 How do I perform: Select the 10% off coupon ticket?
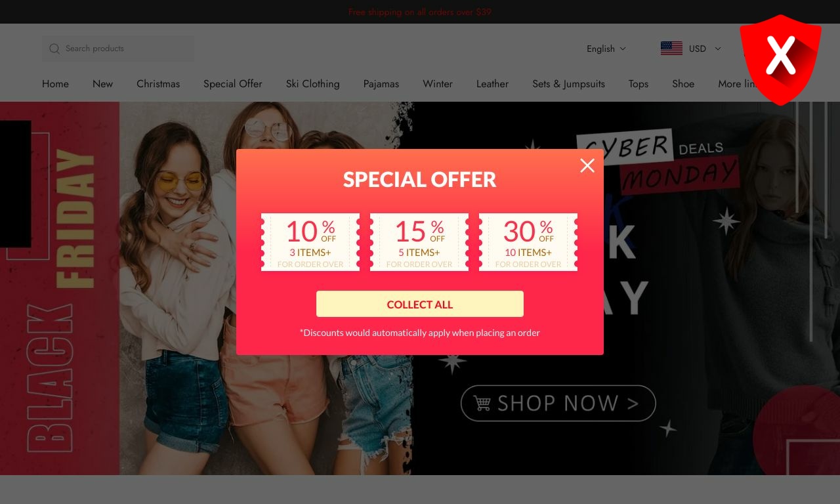(x=310, y=242)
